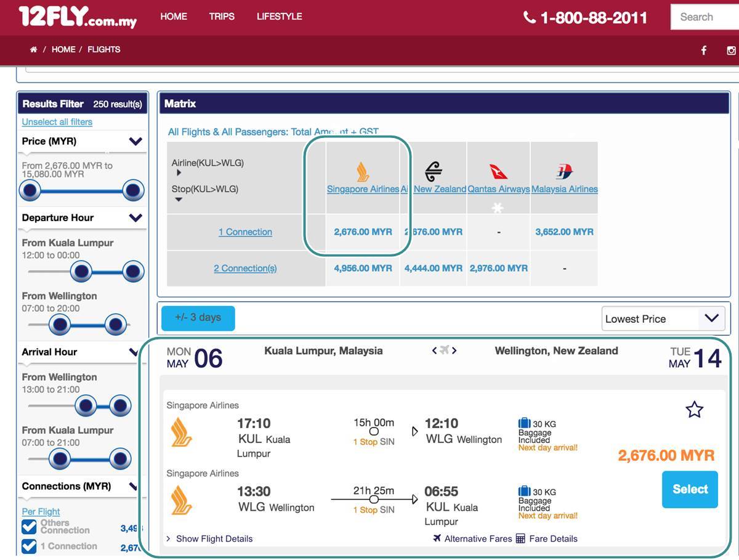Toggle the Others Connection checkbox

29,527
